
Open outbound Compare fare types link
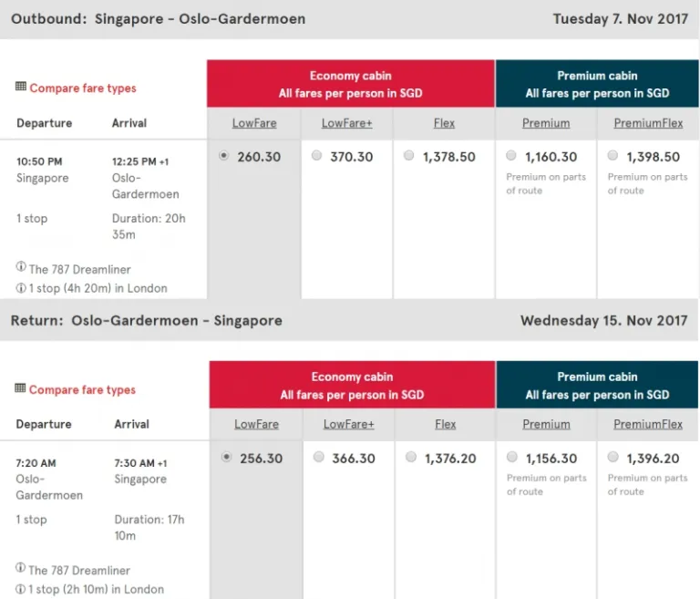click(x=83, y=88)
